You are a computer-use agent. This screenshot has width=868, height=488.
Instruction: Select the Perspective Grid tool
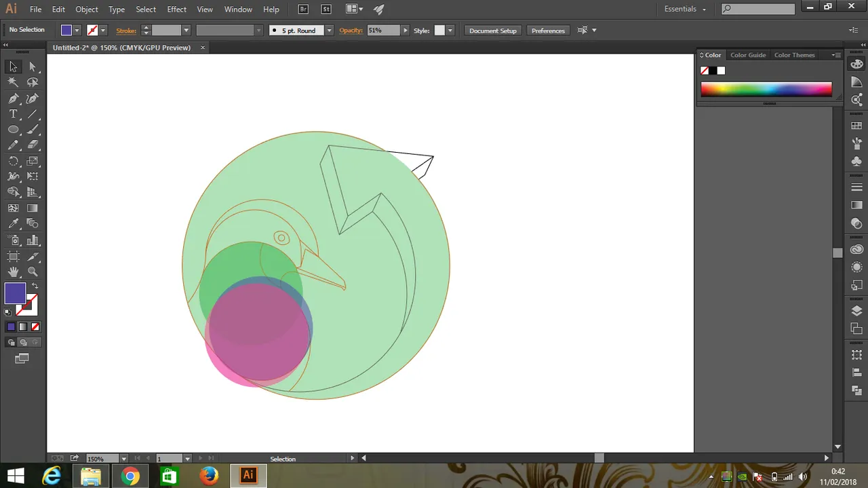(33, 192)
